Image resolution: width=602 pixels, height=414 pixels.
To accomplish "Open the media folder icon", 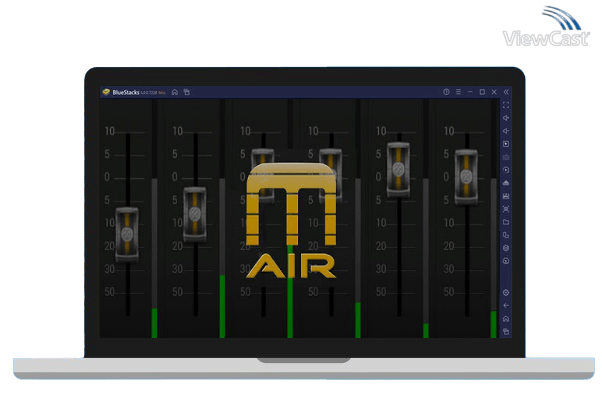I will point(506,222).
